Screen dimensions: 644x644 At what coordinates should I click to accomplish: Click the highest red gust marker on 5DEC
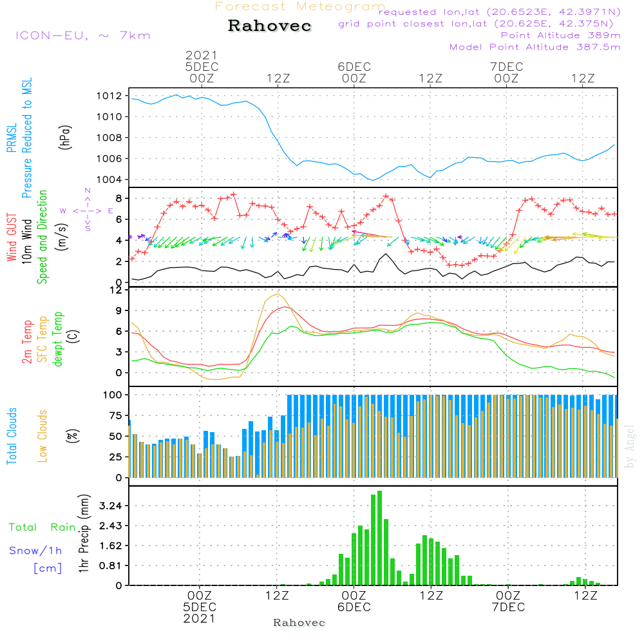[x=234, y=194]
